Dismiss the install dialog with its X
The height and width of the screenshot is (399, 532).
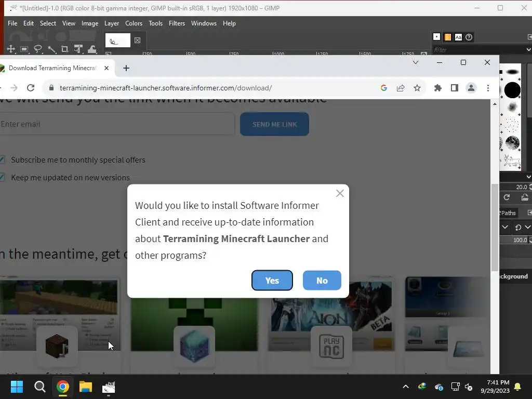[x=340, y=193]
